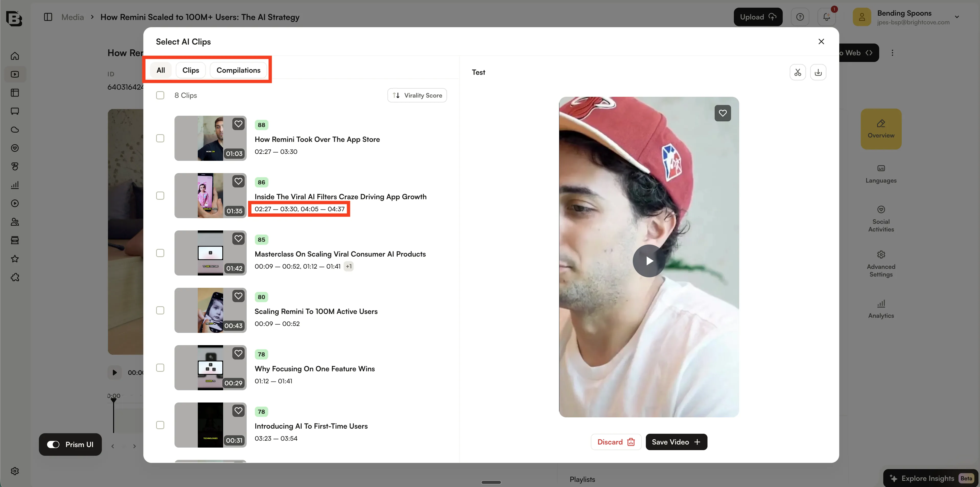Check the select-all 8 Clips checkbox
The image size is (980, 487).
tap(160, 95)
